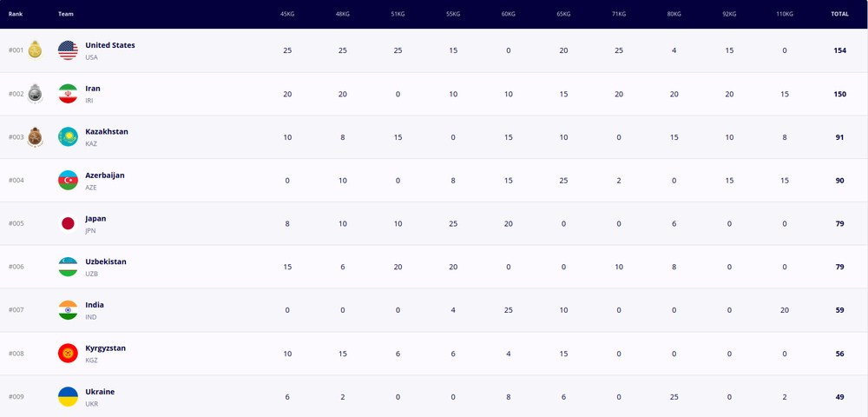This screenshot has width=868, height=417.
Task: Click the United States flag icon
Action: (x=68, y=50)
